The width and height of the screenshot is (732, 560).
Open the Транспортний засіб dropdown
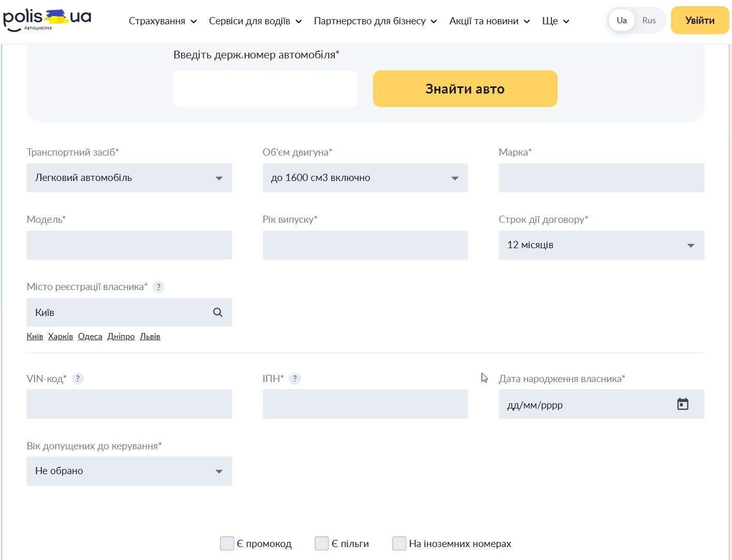click(129, 178)
